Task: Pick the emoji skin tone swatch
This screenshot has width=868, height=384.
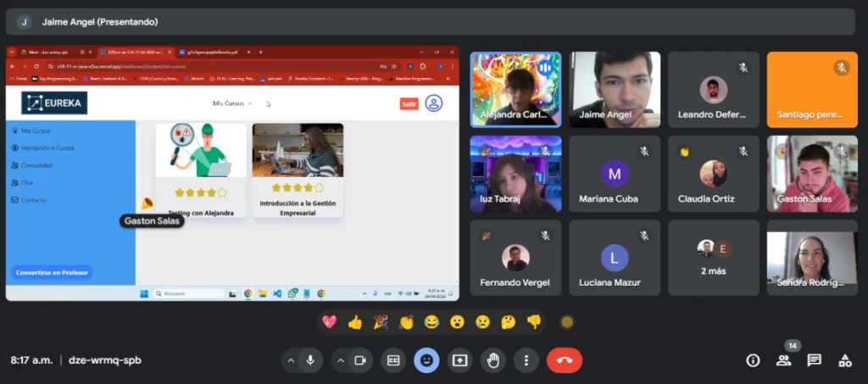Action: [x=567, y=322]
